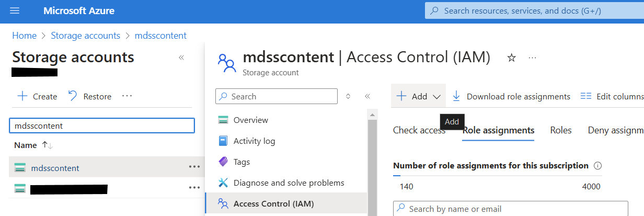Click the Access Control people header icon
644x216 pixels.
[x=227, y=62]
